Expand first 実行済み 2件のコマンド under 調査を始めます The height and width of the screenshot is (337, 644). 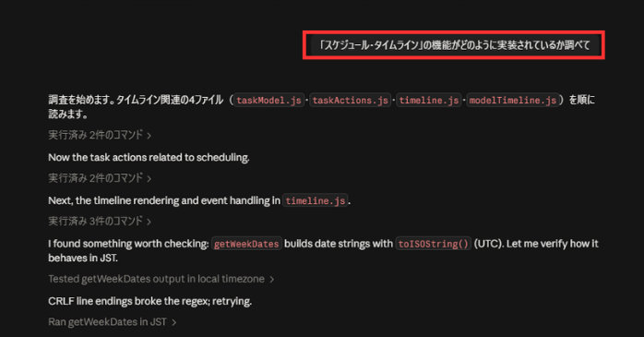tap(100, 135)
